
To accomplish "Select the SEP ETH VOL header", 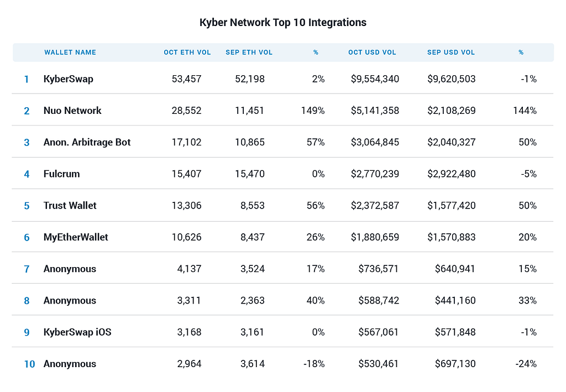I will pyautogui.click(x=249, y=53).
